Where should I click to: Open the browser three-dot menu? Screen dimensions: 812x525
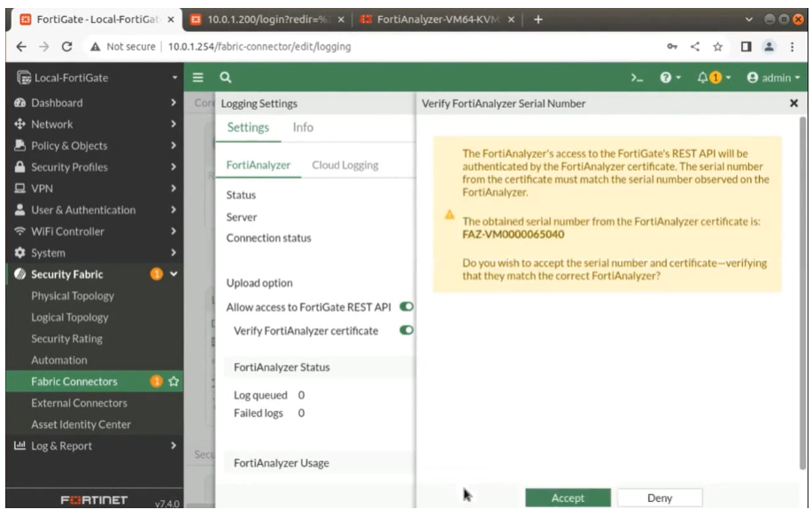click(x=792, y=47)
